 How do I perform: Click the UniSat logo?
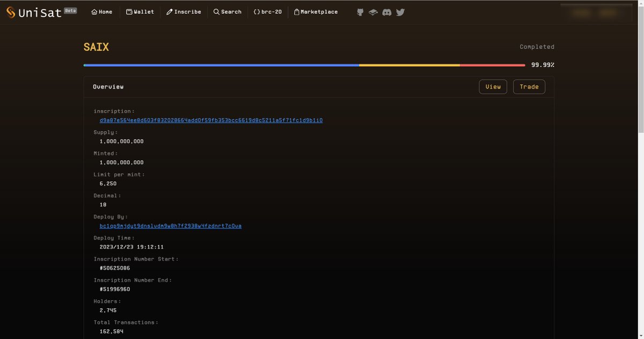[x=33, y=12]
